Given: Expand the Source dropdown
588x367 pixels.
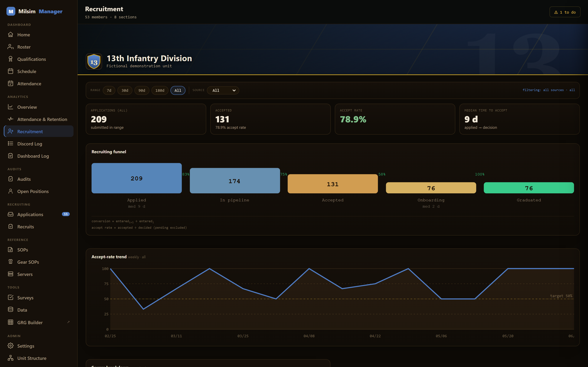Looking at the screenshot, I should tap(223, 90).
